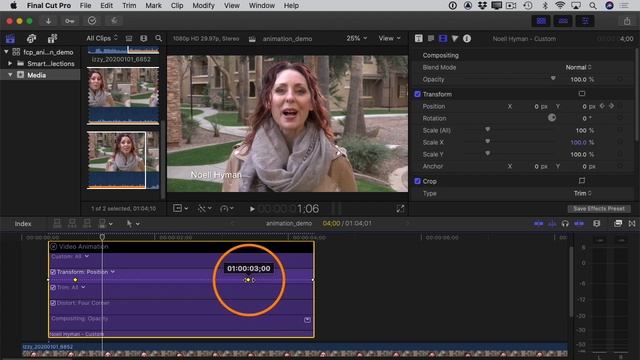Show the libraries sidebar icon
640x360 pixels.
pyautogui.click(x=10, y=39)
